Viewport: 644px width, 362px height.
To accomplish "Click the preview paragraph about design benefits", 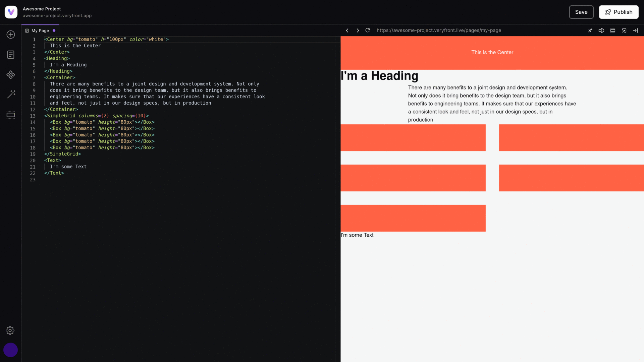I will [x=492, y=104].
